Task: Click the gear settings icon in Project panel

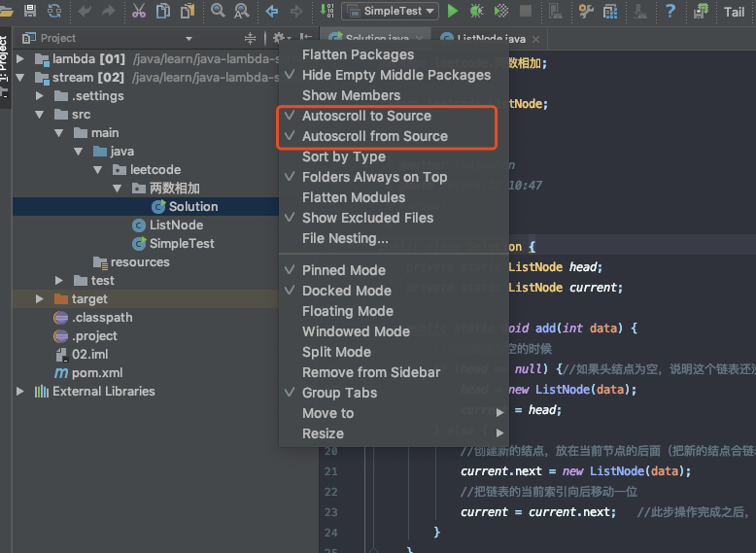Action: click(281, 38)
